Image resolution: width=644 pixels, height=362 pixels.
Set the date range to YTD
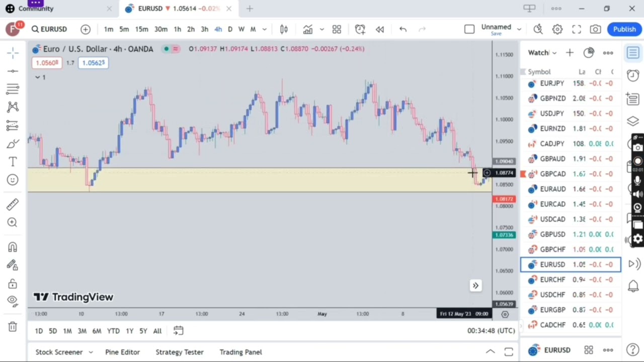pyautogui.click(x=113, y=331)
